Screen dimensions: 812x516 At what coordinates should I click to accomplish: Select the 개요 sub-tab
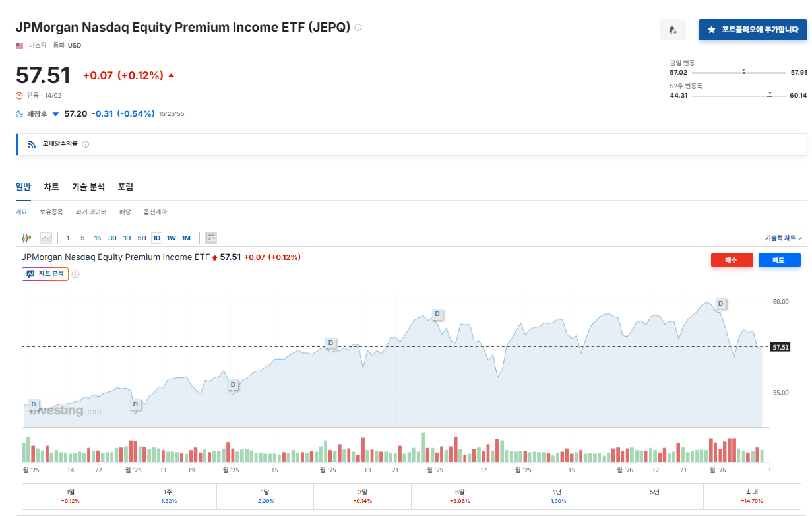click(21, 212)
